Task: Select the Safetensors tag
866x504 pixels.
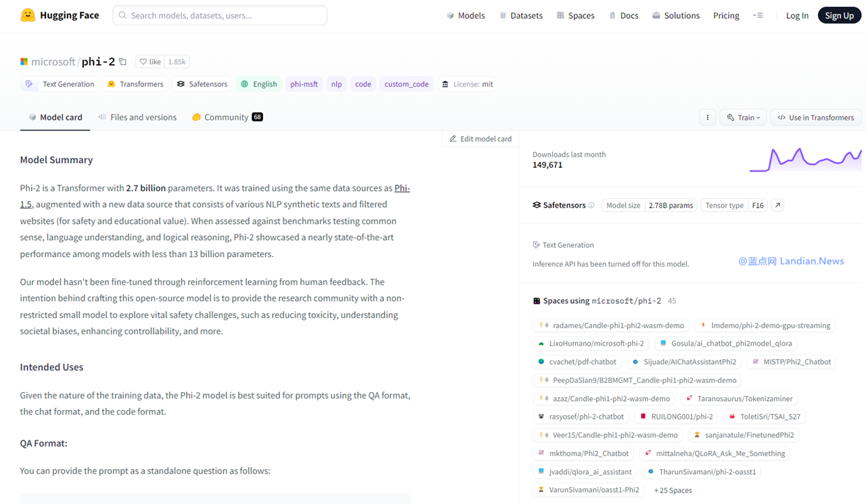Action: (x=202, y=84)
